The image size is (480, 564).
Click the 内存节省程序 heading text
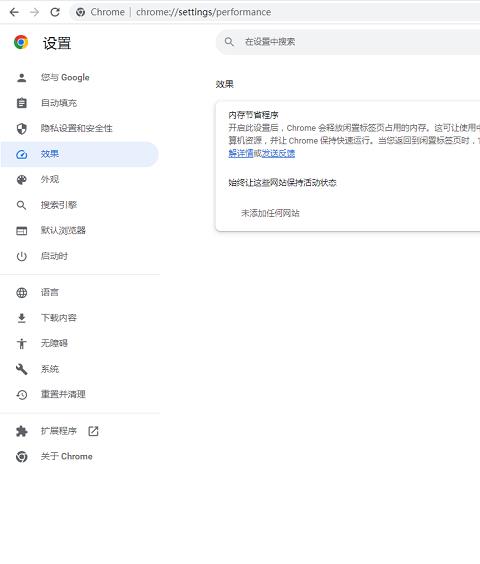tap(254, 115)
